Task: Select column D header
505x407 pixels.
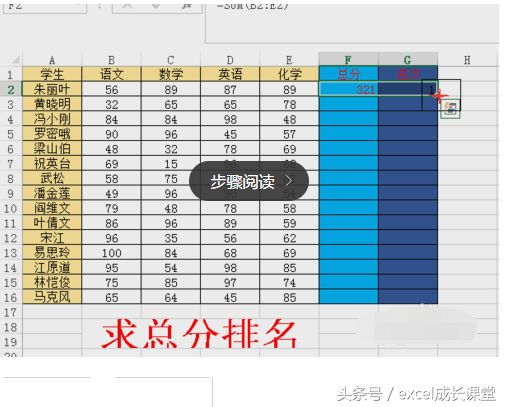Action: (x=230, y=60)
